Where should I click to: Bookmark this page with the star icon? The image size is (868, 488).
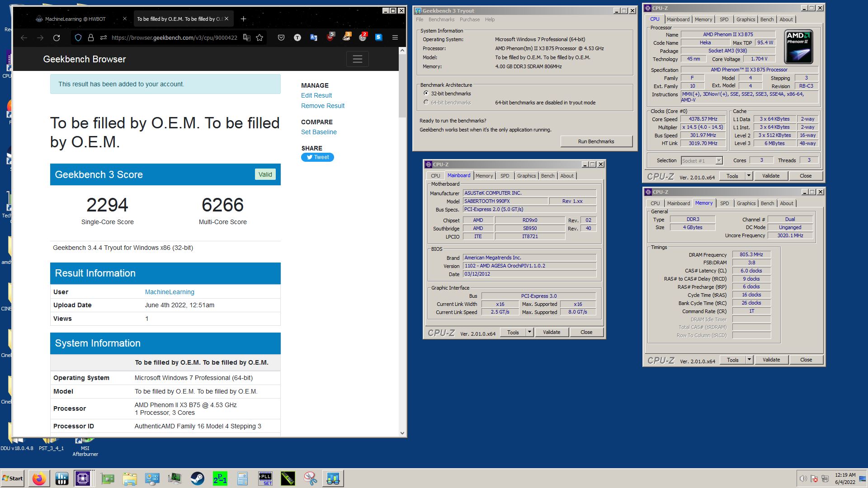pos(259,38)
